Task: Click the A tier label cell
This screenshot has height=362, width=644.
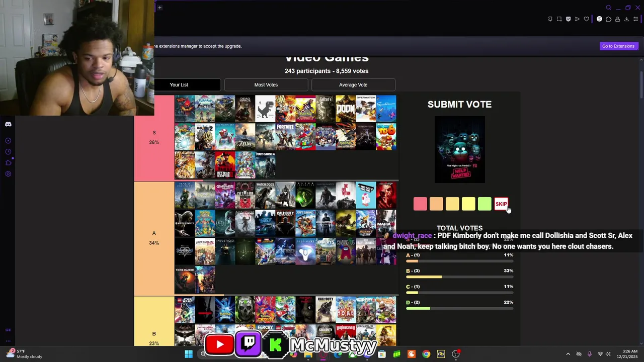Action: 154,238
